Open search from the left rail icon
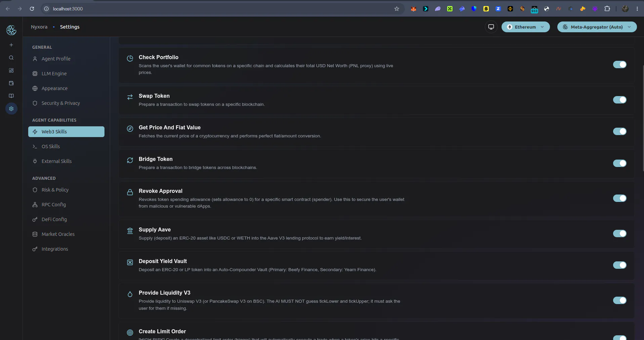Viewport: 644px width, 340px height. click(11, 58)
